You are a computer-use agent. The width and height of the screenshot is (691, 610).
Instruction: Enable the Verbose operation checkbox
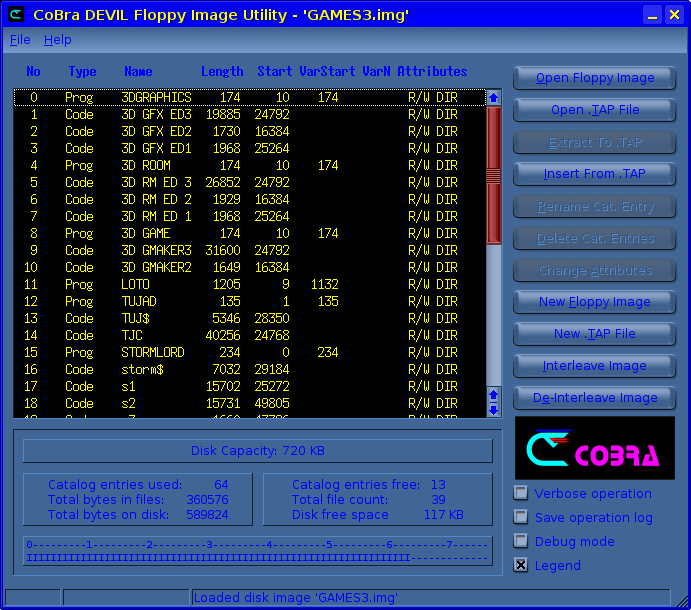[521, 493]
